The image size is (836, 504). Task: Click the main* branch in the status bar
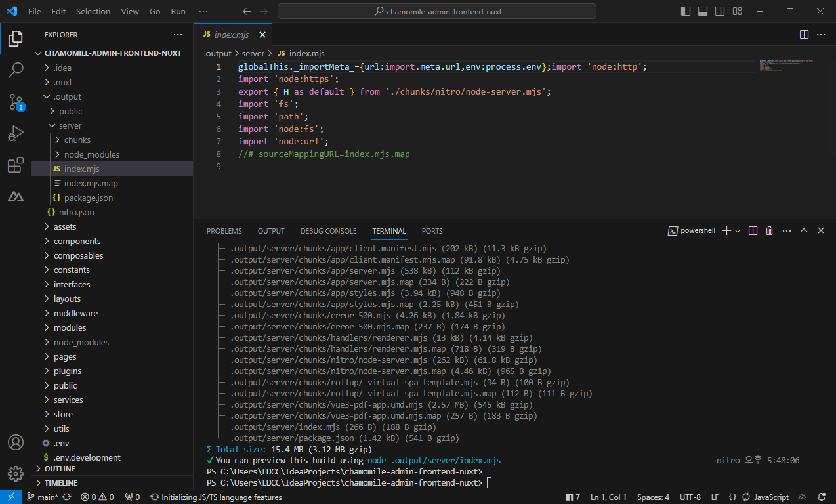tap(43, 497)
